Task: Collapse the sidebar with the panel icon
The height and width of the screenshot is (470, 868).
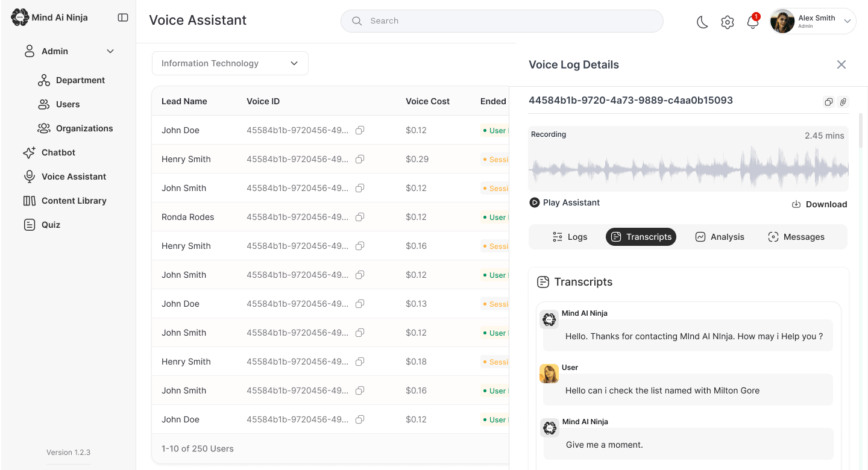Action: (123, 17)
